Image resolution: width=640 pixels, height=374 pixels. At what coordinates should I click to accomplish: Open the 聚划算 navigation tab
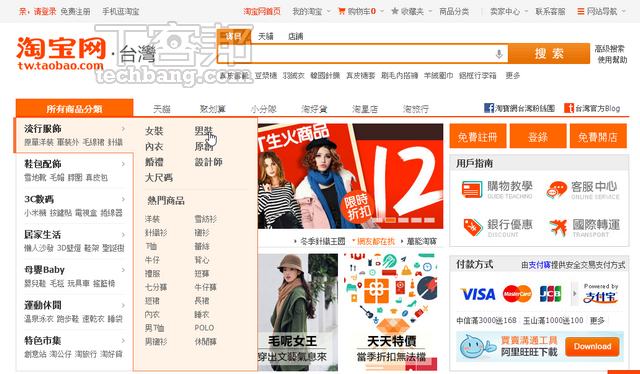[x=212, y=109]
